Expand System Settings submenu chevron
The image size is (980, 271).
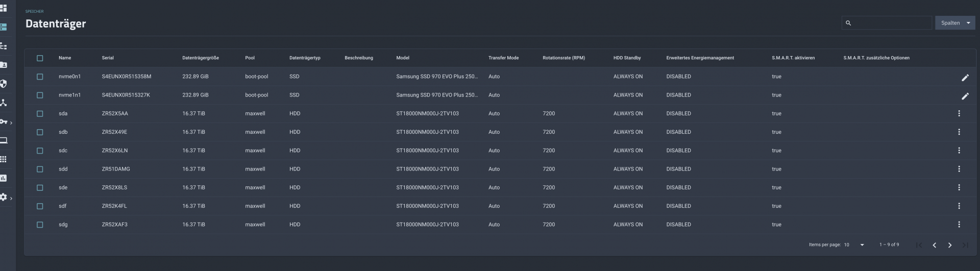(11, 198)
